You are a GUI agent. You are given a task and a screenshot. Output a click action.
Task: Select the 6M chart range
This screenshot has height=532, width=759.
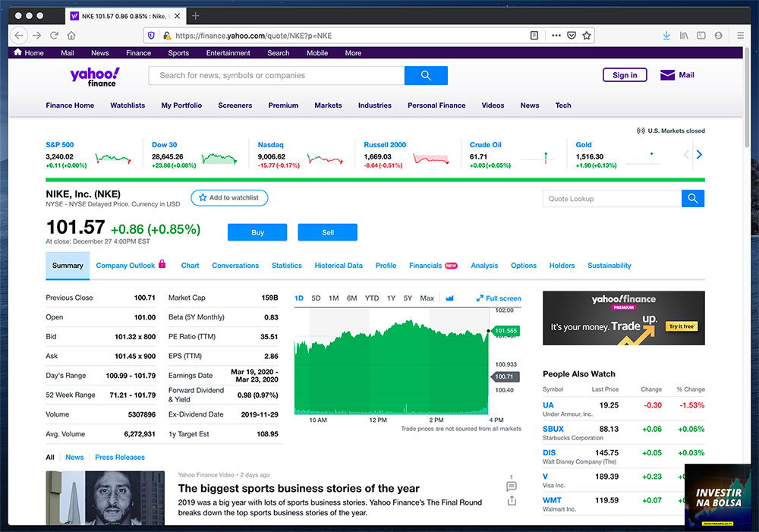click(x=352, y=298)
